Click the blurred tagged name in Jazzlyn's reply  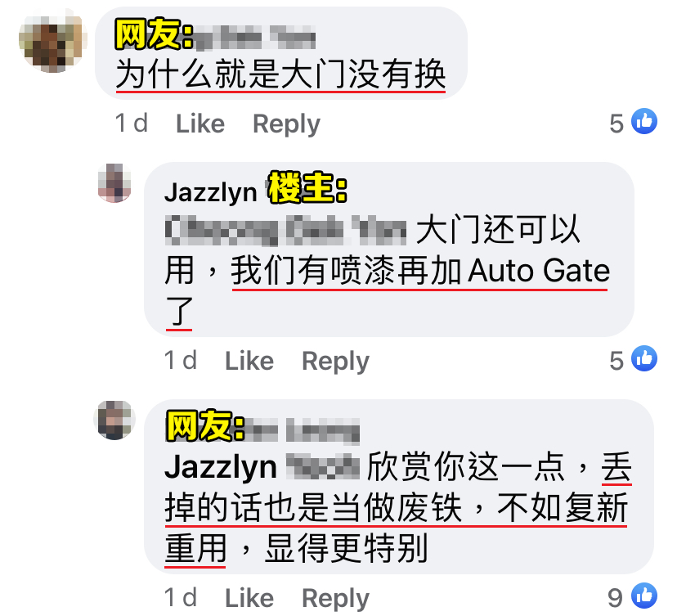point(285,229)
